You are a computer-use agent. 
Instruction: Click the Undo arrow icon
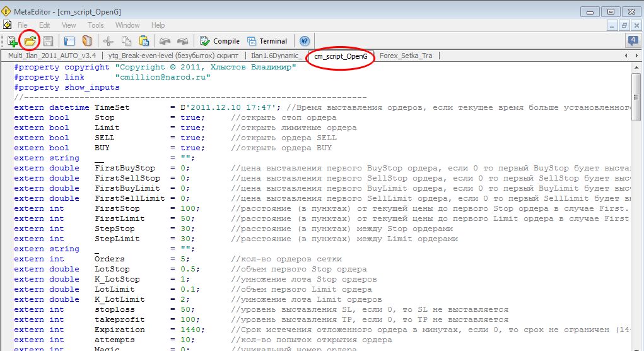(165, 41)
